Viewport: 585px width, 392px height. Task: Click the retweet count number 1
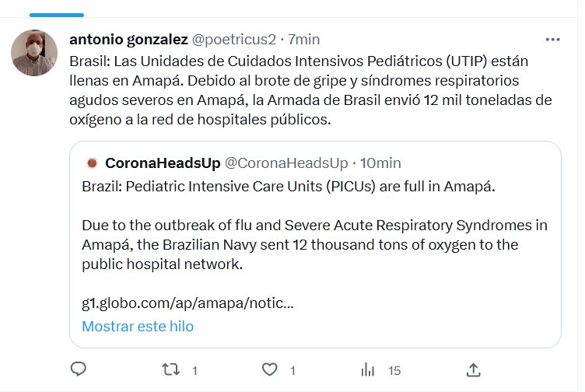[x=194, y=371]
